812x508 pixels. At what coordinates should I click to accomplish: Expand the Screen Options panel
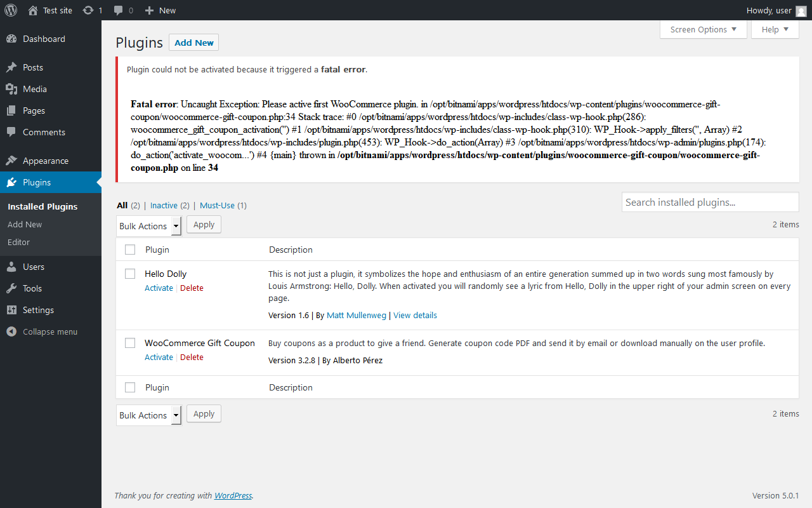[704, 29]
